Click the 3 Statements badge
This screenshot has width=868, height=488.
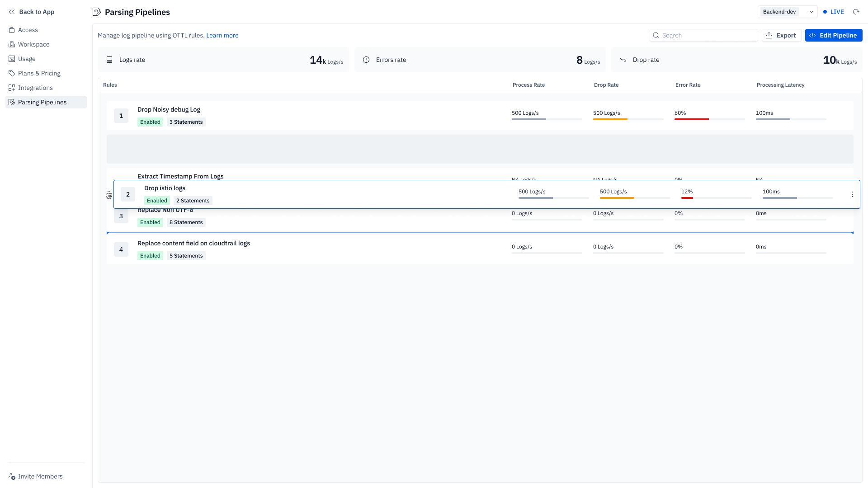tap(186, 122)
